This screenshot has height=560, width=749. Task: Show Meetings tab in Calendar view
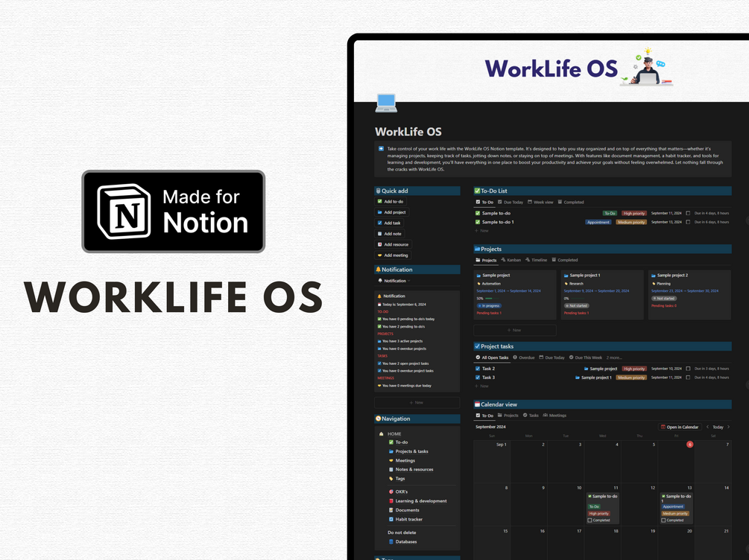pos(554,416)
